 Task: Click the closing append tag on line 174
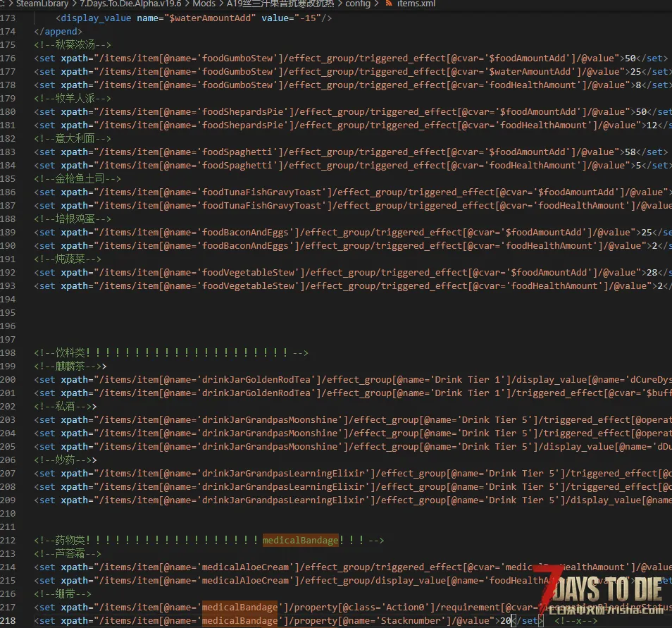pos(58,31)
